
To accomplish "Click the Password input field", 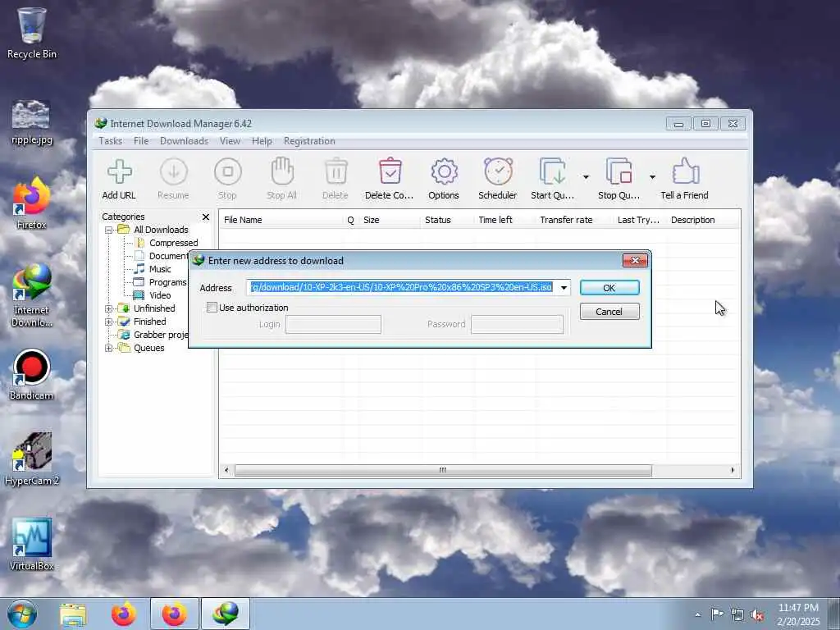I will pyautogui.click(x=517, y=324).
